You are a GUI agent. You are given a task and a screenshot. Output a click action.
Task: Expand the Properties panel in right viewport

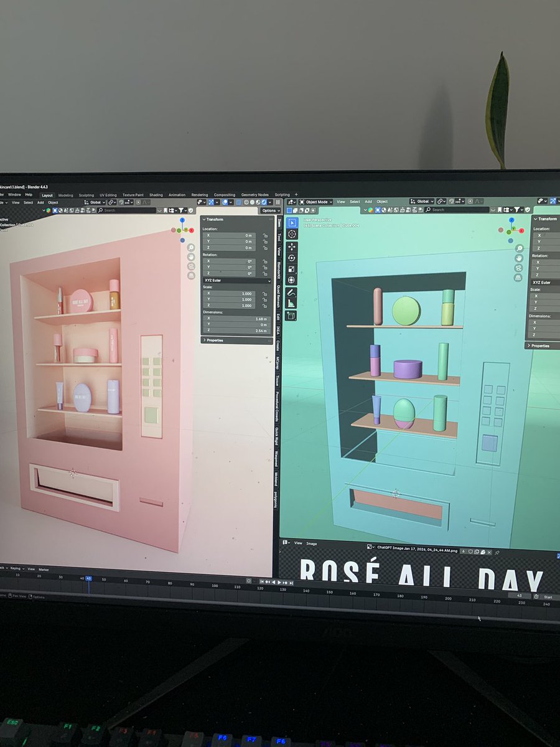(539, 345)
